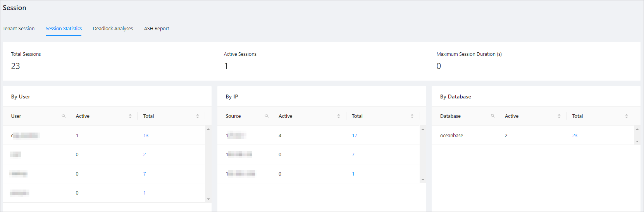Sort By User table by Active
This screenshot has height=212, width=644.
130,116
